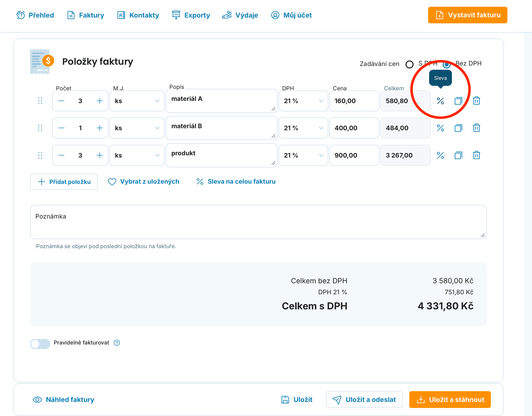Click into the Poznámka text field

click(x=258, y=222)
